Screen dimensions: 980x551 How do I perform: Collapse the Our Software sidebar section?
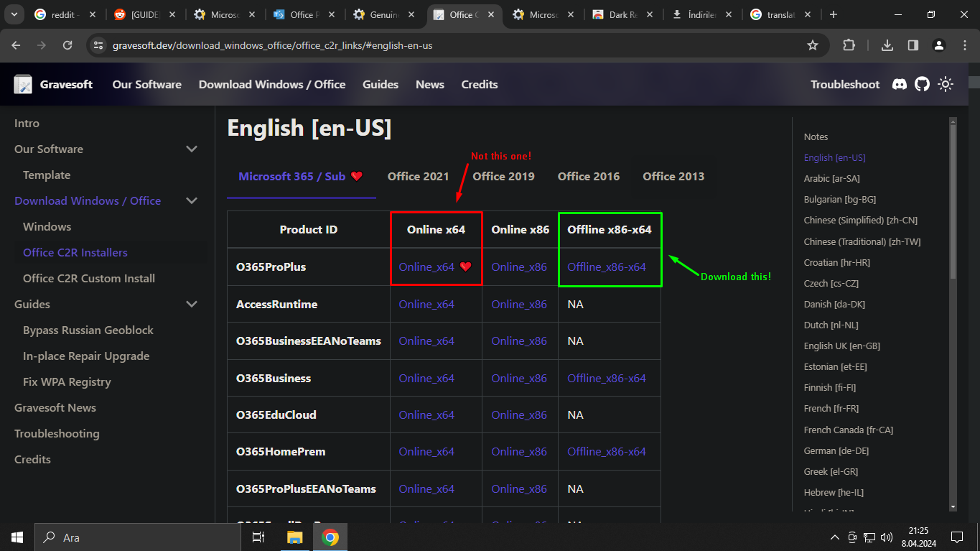(x=192, y=149)
